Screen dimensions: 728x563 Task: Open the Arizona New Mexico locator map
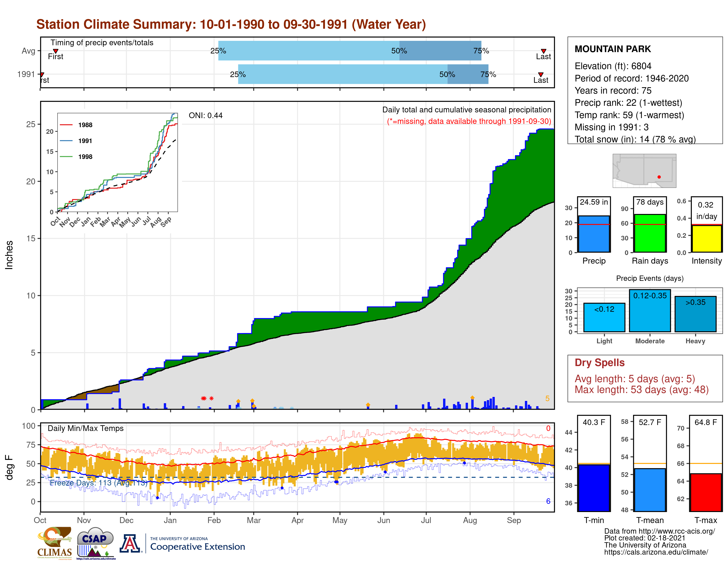click(x=644, y=170)
